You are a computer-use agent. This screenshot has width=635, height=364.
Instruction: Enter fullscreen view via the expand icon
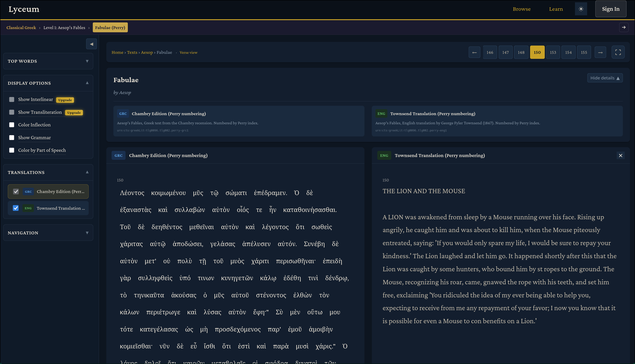618,52
